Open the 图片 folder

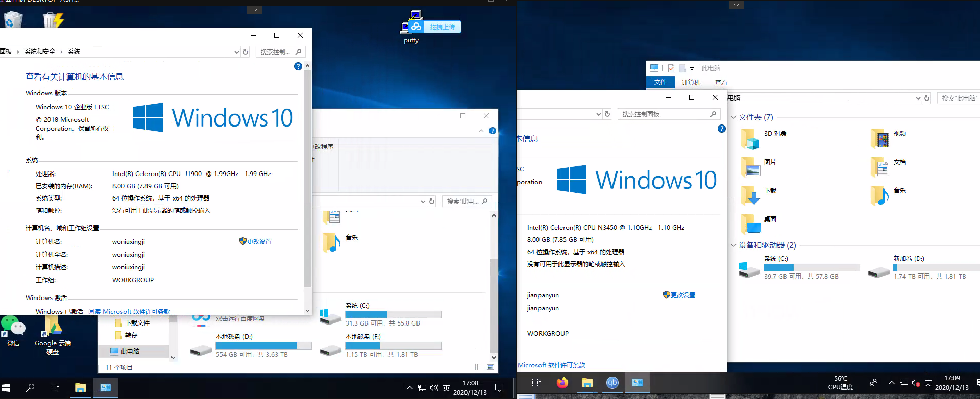click(x=758, y=167)
